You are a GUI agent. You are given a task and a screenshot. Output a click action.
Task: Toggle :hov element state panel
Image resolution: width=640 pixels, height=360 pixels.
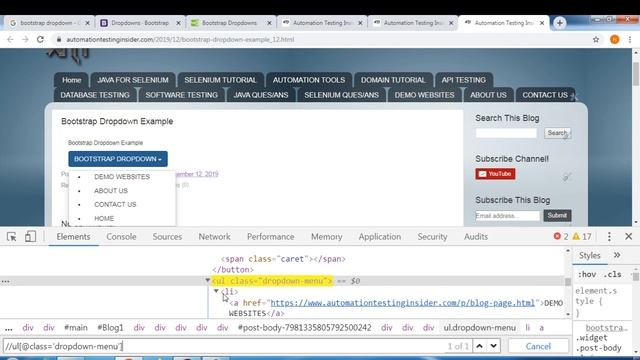(x=587, y=275)
